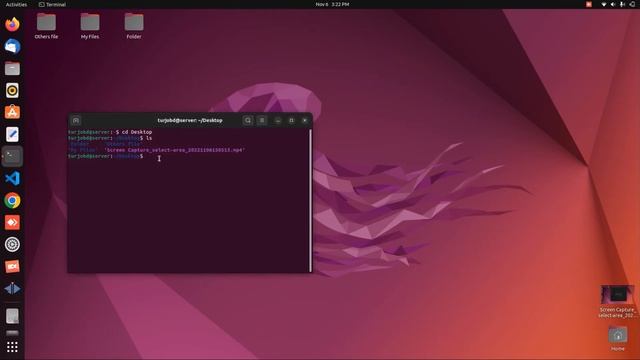
Task: Select the Home folder on the desktop
Action: coord(618,338)
